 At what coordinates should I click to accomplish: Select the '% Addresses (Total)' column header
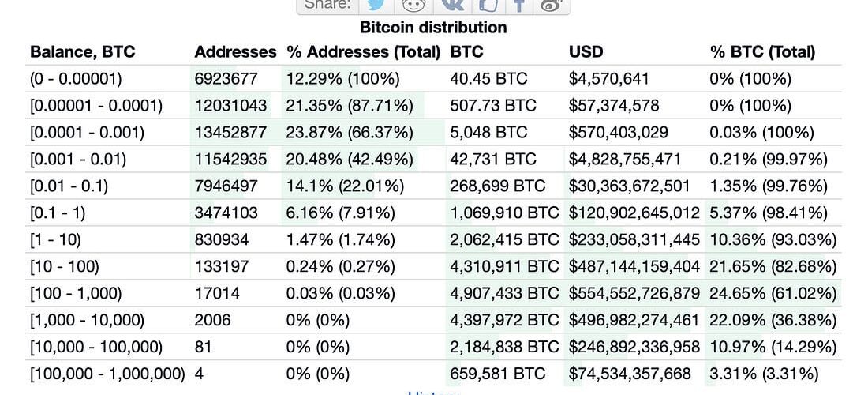pos(363,52)
